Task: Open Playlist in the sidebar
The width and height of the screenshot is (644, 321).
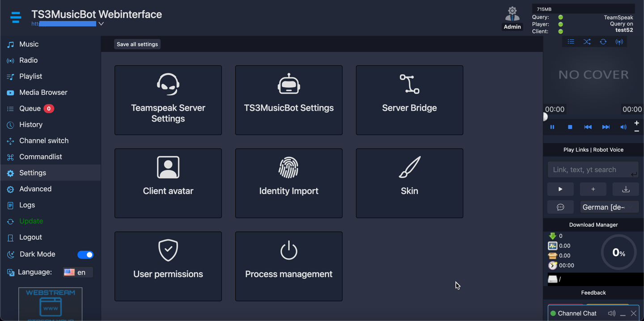Action: click(x=50, y=76)
